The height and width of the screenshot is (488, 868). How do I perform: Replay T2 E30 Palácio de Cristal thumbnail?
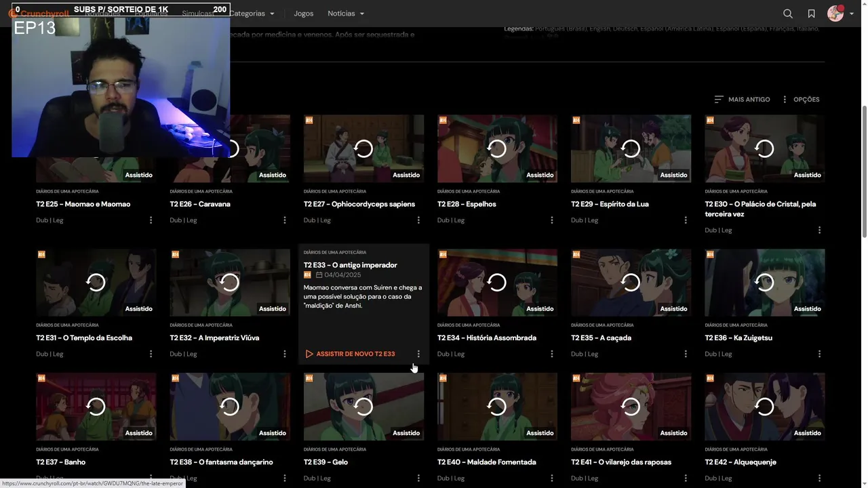click(764, 148)
